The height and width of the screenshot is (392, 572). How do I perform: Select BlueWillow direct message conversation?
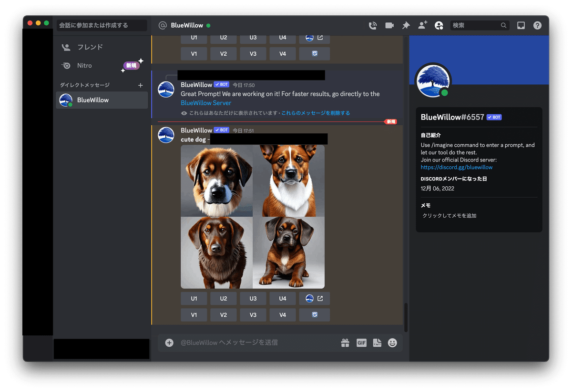[x=102, y=100]
